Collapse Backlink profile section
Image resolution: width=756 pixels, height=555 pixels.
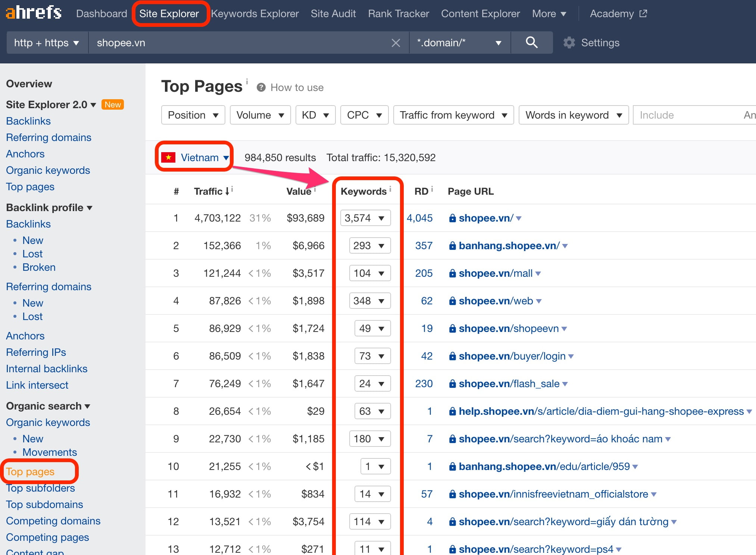pyautogui.click(x=49, y=207)
